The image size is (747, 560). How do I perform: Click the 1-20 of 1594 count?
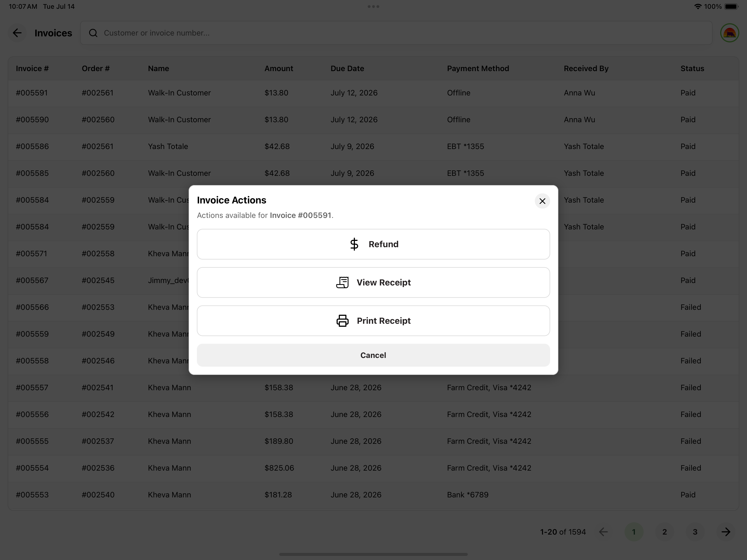pos(563,532)
